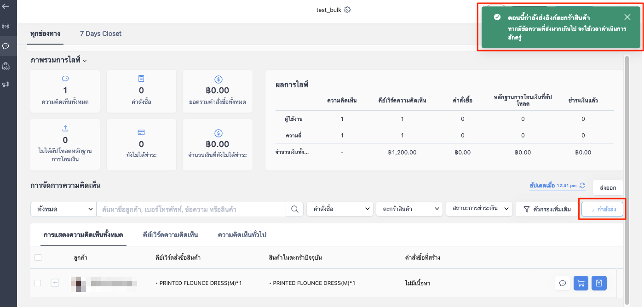Click the ฿1,200.00 amount cell

pyautogui.click(x=402, y=152)
